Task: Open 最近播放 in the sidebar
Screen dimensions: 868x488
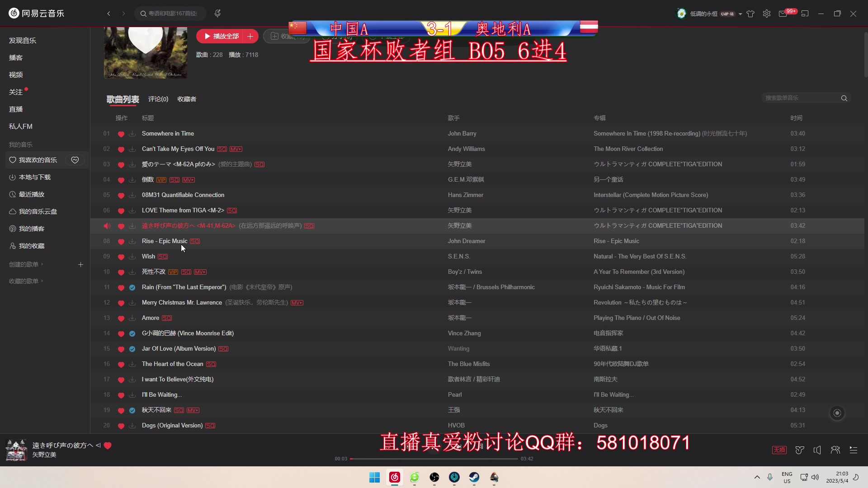Action: 27,194
